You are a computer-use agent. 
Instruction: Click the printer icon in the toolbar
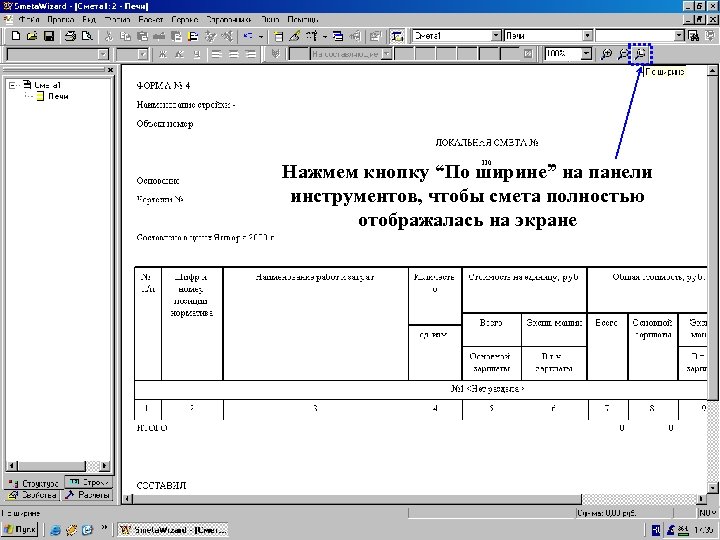pos(70,36)
